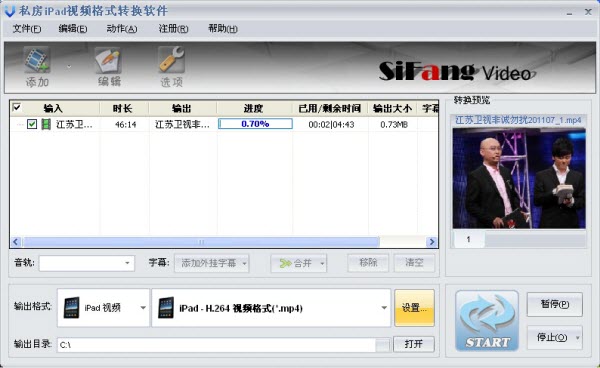
Task: Click the right scroll arrow of file list
Action: pos(432,242)
